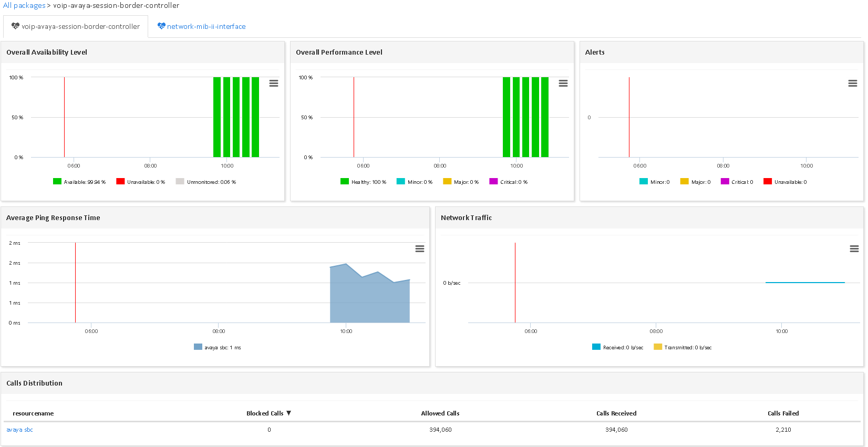
Task: Go to All packages breadcrumb link
Action: tap(24, 5)
